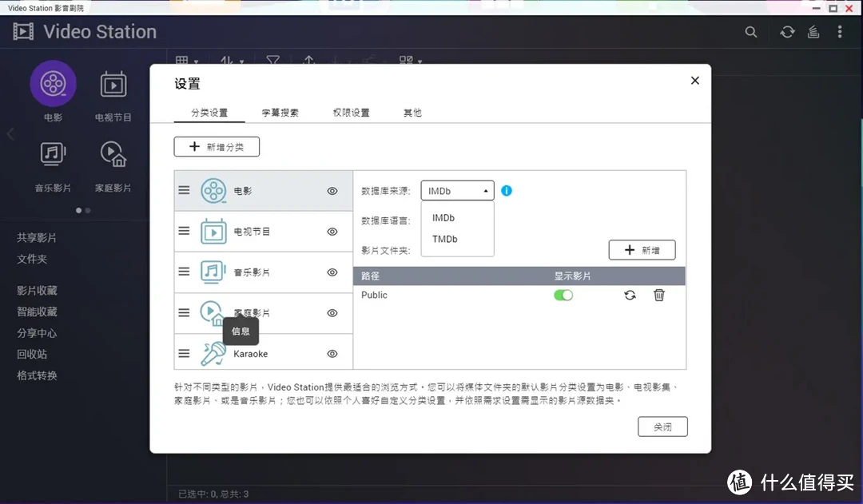Click the blue info icon beside database source
This screenshot has height=504, width=863.
[507, 191]
